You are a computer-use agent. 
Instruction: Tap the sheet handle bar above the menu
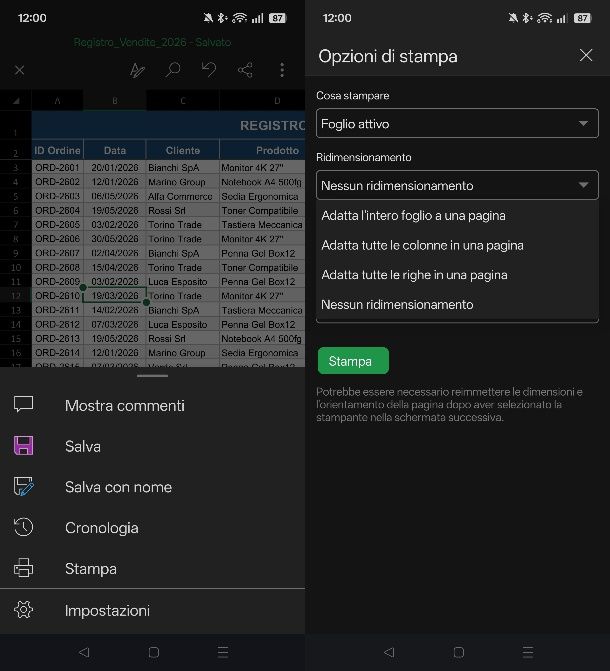(152, 376)
